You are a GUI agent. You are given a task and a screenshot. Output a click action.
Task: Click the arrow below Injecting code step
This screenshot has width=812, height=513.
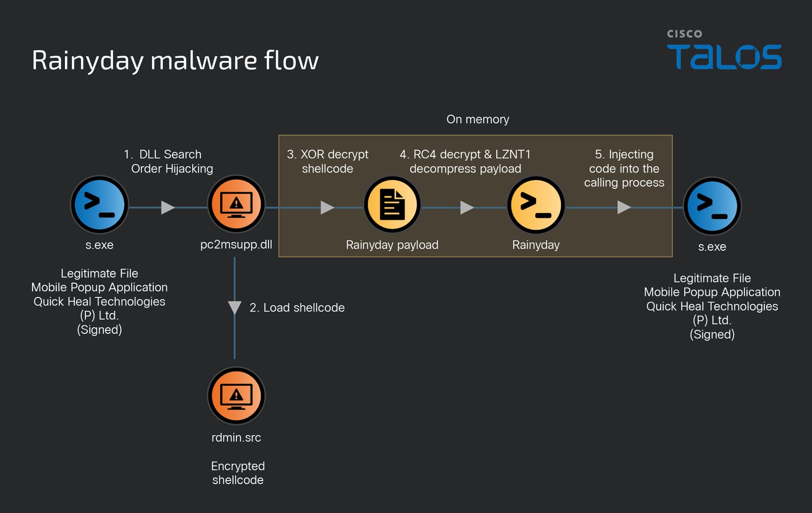[624, 208]
